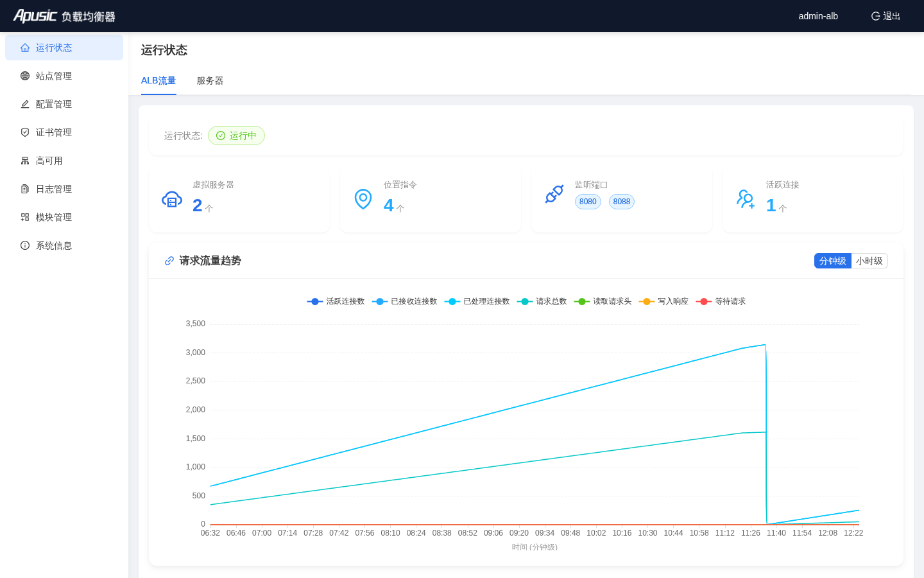Click the document icon beside 日志管理
Screen dimensions: 924x578
25,189
